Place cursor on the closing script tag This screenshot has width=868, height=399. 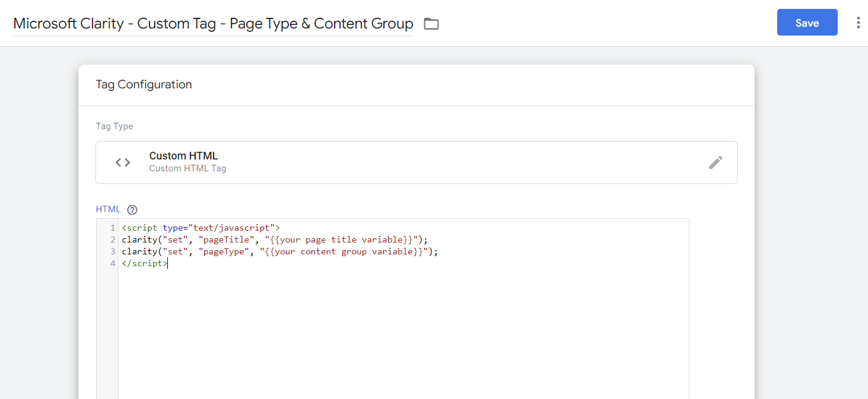pos(145,263)
